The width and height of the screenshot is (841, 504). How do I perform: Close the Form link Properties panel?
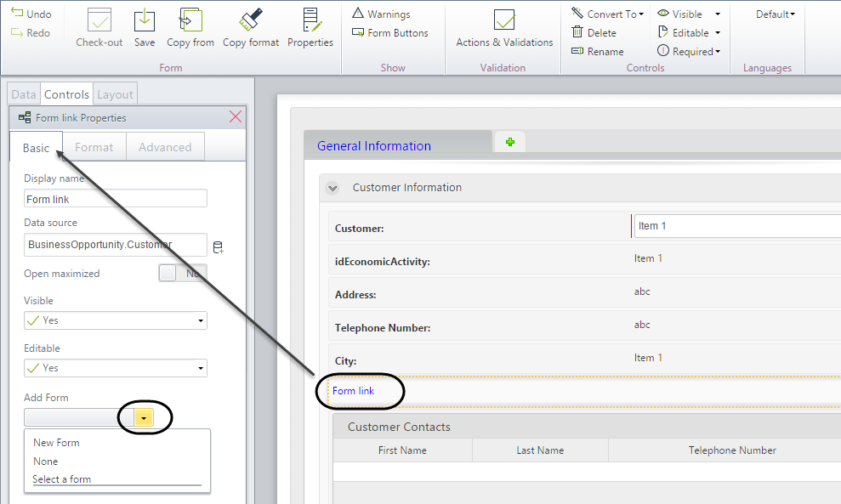click(236, 117)
